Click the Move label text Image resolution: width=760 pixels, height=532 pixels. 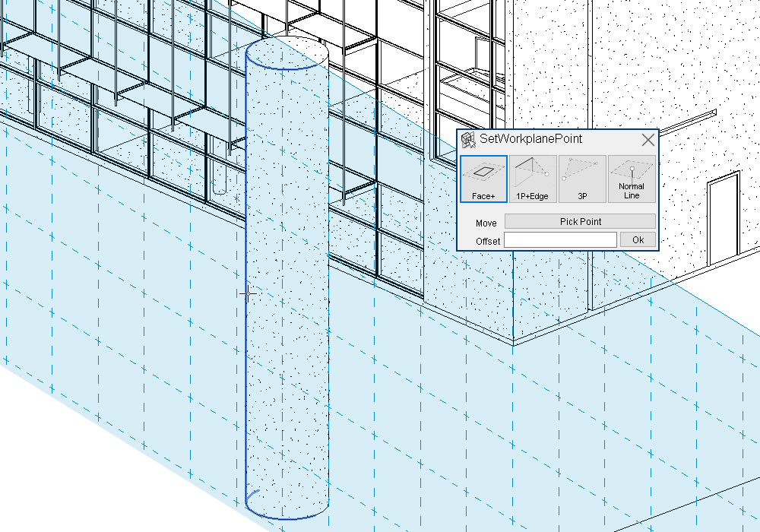(486, 223)
